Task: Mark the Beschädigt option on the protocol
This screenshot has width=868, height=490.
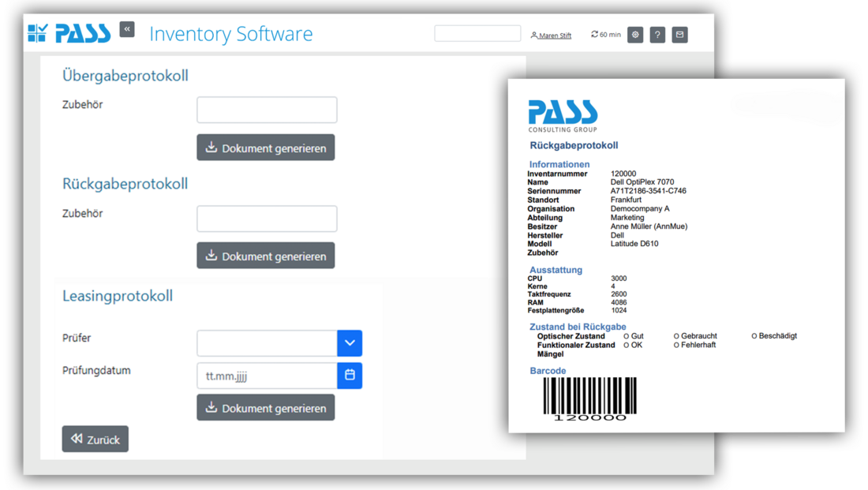Action: 752,335
